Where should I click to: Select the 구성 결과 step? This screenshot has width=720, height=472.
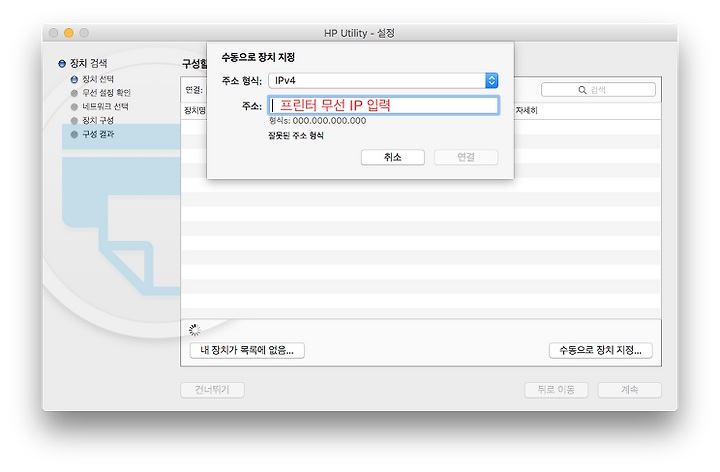point(92,135)
